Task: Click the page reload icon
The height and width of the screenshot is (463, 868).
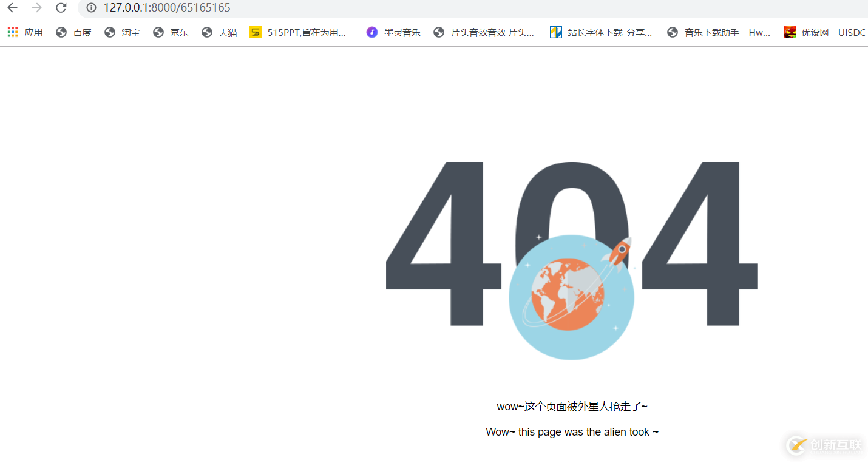Action: pyautogui.click(x=61, y=8)
